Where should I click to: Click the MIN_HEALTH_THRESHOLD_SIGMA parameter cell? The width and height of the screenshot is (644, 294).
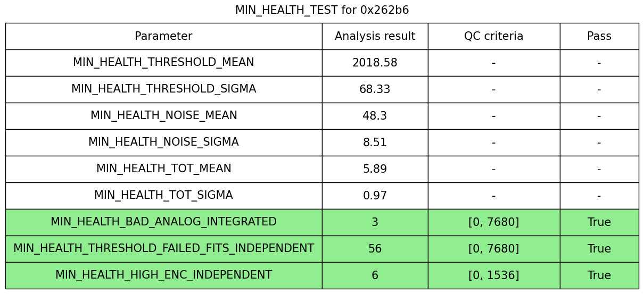[163, 89]
